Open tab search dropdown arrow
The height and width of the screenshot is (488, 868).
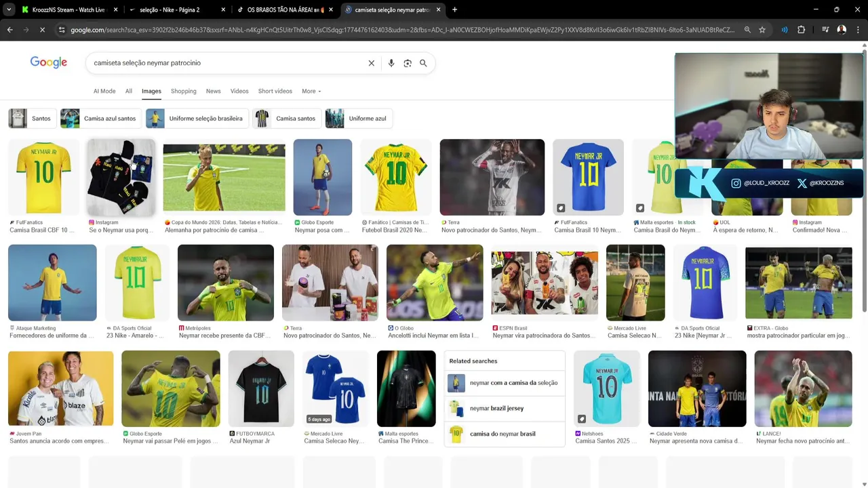pyautogui.click(x=9, y=9)
